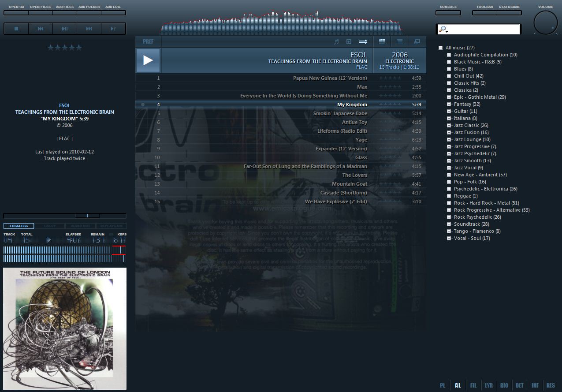Open the LYR lyrics tab
Viewport: 562px width, 392px height.
tap(489, 385)
